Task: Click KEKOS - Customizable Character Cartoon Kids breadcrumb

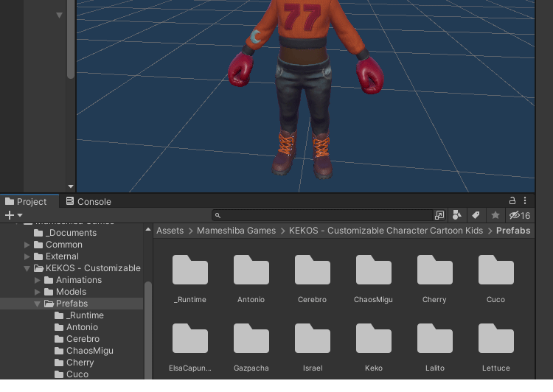Action: tap(386, 231)
